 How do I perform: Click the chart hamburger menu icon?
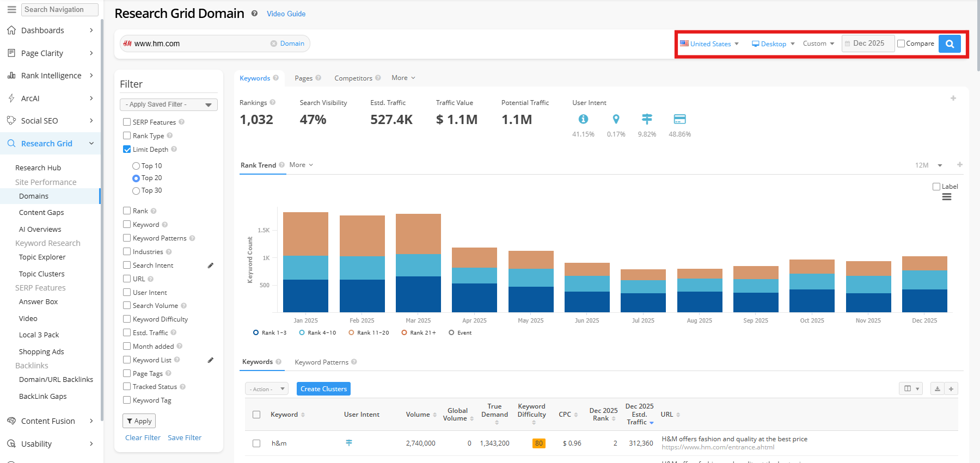[x=947, y=197]
